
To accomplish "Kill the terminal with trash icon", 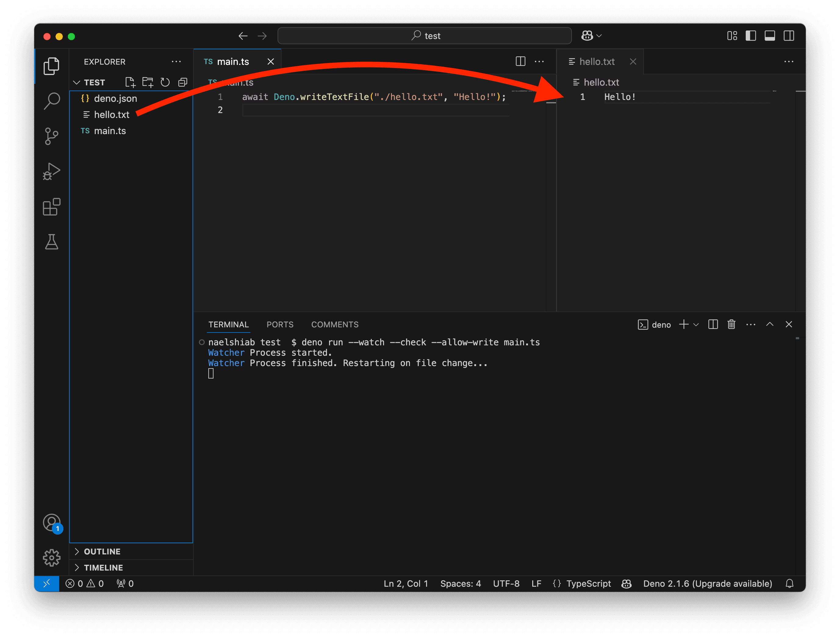I will coord(731,324).
